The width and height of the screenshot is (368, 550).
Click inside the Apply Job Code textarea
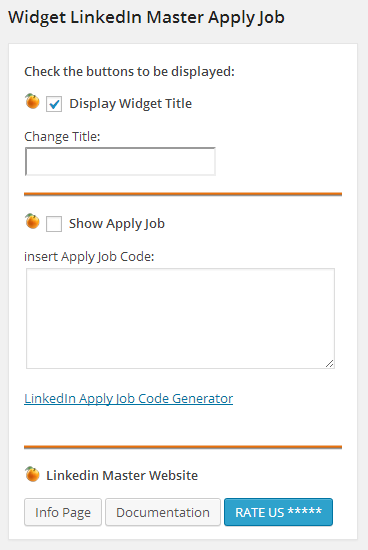pyautogui.click(x=180, y=318)
